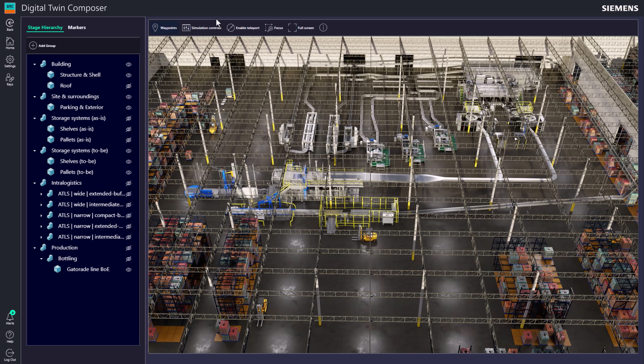The width and height of the screenshot is (644, 364).
Task: Expand ATLS wide extended-buffer group
Action: coord(41,194)
